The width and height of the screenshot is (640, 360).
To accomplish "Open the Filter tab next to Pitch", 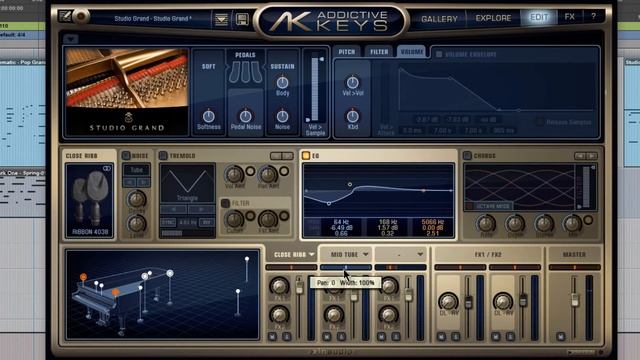I will coord(379,52).
